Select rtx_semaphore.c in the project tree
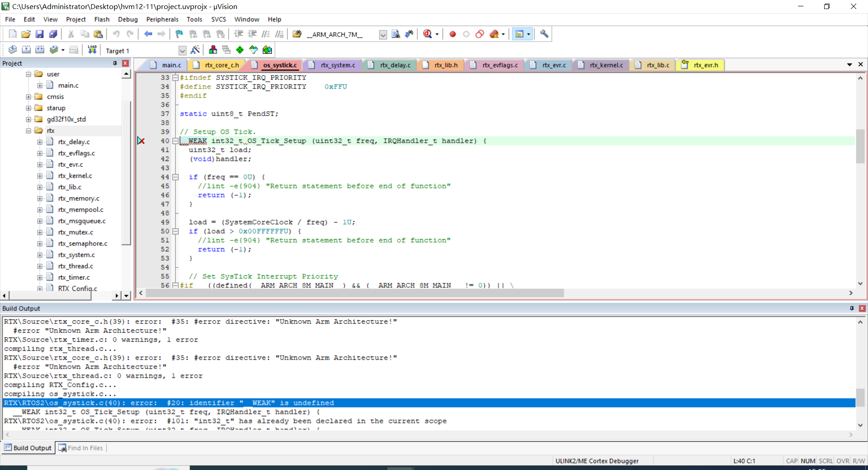Viewport: 868px width, 470px height. click(83, 244)
